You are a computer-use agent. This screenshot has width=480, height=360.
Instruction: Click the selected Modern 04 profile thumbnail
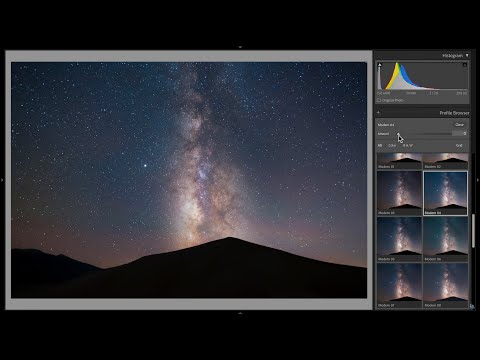[x=445, y=193]
